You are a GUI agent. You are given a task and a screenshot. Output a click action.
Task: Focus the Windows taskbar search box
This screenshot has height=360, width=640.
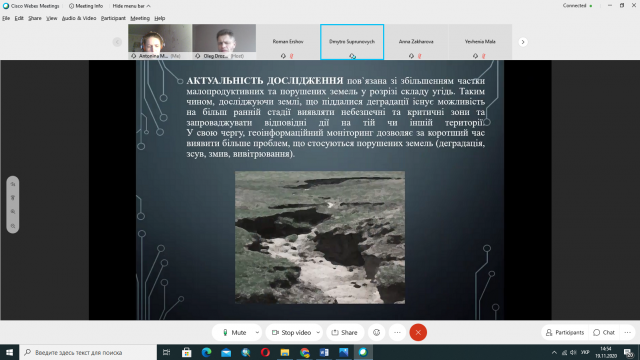tap(88, 352)
